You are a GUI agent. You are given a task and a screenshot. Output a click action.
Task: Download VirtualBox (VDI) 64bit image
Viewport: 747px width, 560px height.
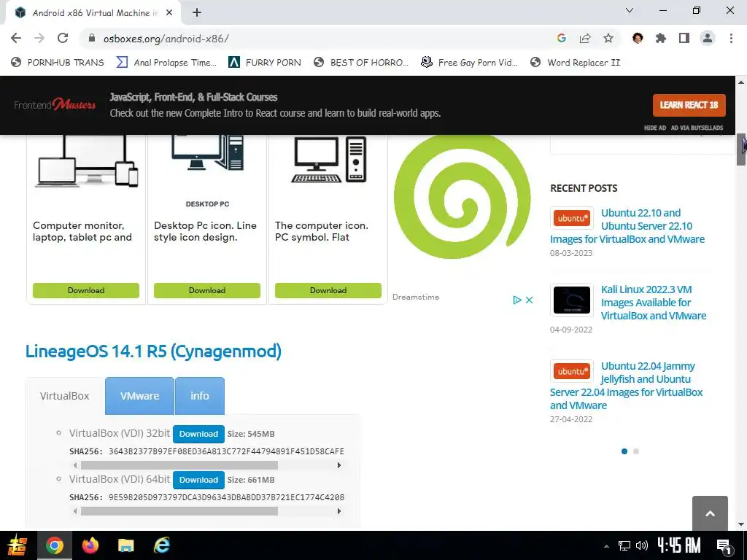point(198,480)
